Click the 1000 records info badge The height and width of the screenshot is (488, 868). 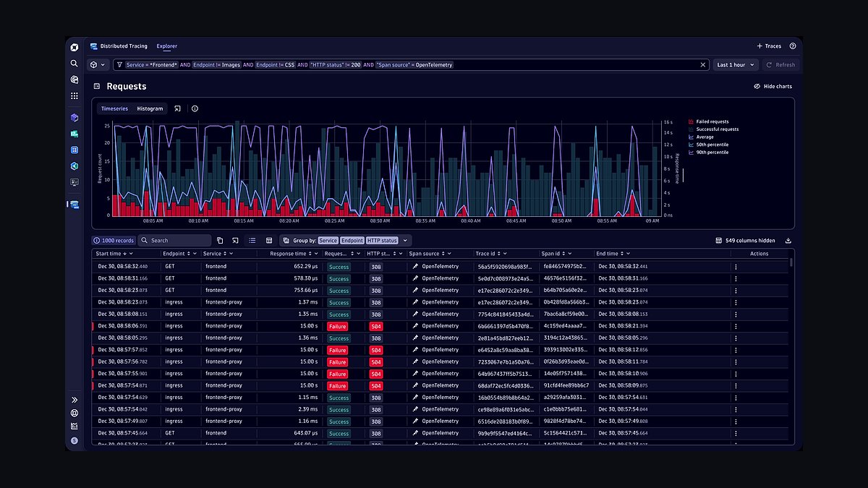pyautogui.click(x=114, y=240)
